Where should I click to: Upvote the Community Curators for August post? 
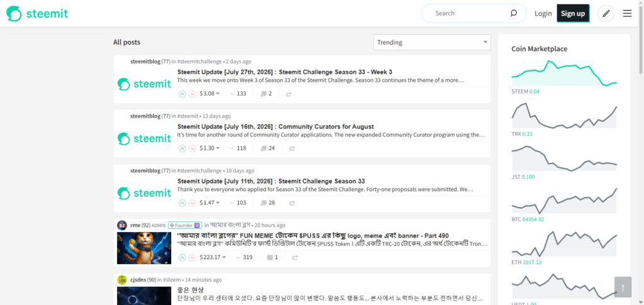click(x=182, y=148)
